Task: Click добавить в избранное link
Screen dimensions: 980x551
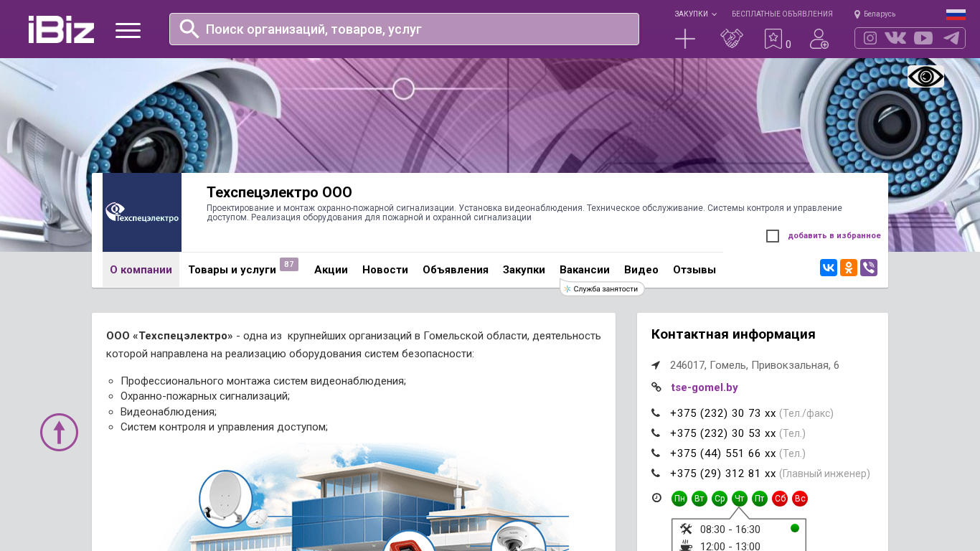Action: [x=834, y=236]
